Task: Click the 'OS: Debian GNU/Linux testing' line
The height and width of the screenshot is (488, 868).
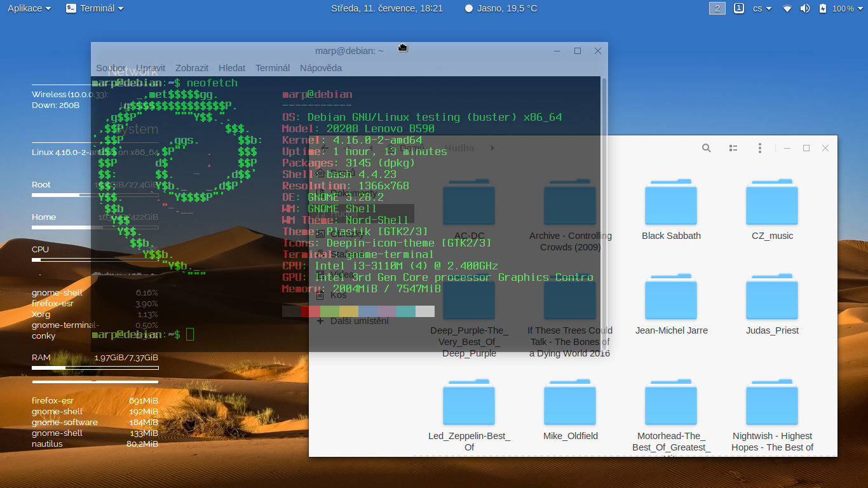Action: [x=422, y=117]
